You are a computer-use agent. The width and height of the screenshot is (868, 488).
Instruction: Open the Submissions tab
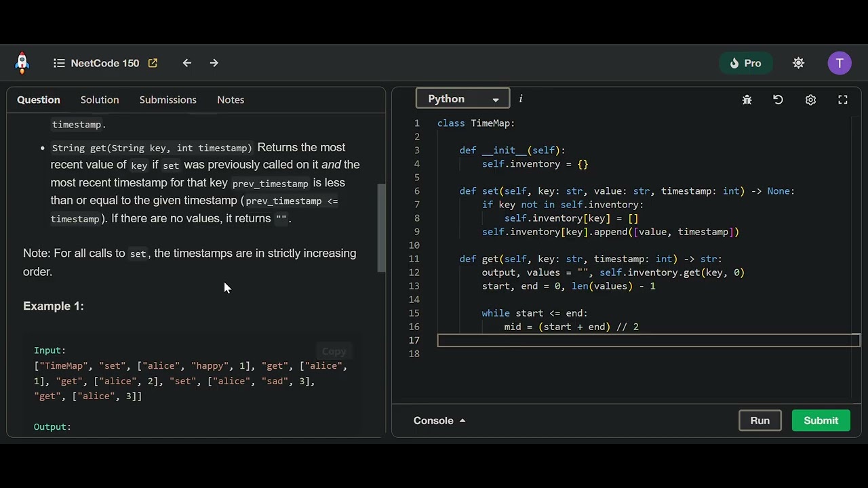(x=167, y=100)
